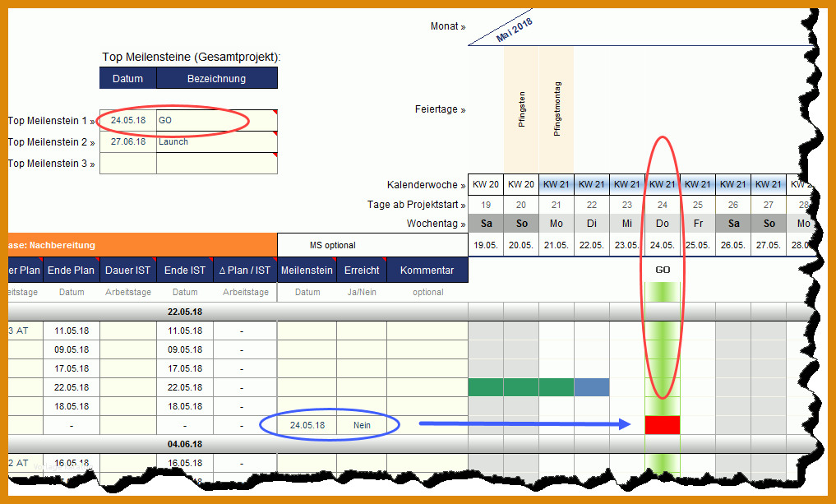Click the empty Bezeichnung cell of Top Meilenstein 3
836x504 pixels.
pos(217,163)
